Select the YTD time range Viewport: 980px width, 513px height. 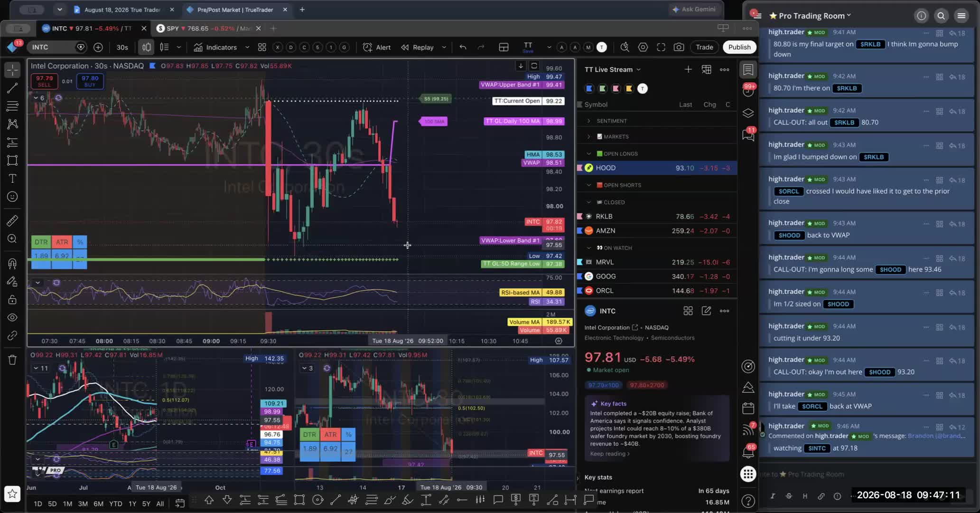[x=115, y=503]
